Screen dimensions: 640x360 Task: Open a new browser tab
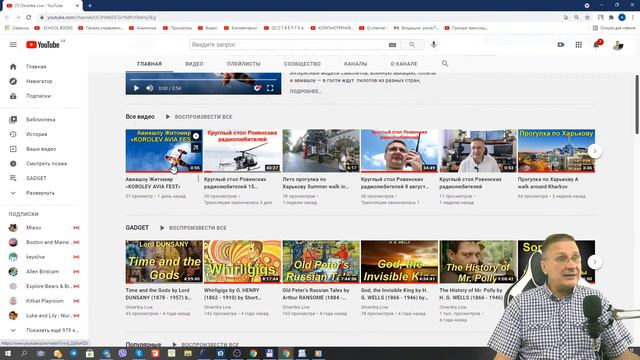click(90, 6)
